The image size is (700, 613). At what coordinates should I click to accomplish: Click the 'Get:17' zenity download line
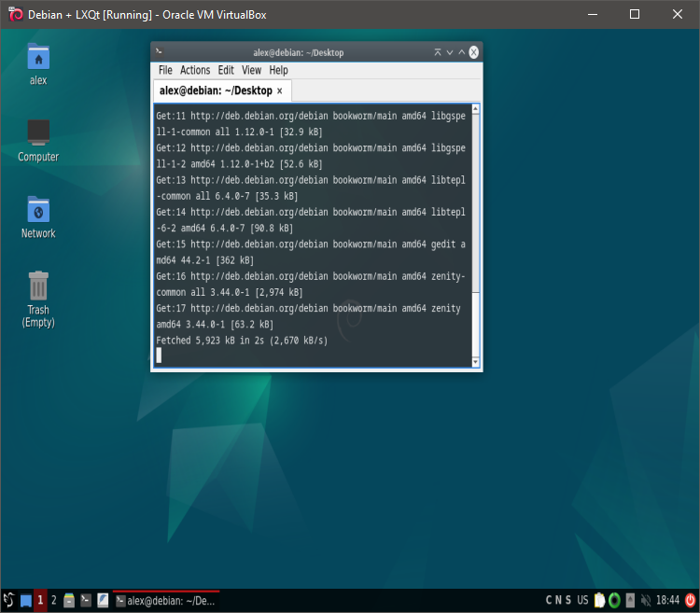point(309,316)
